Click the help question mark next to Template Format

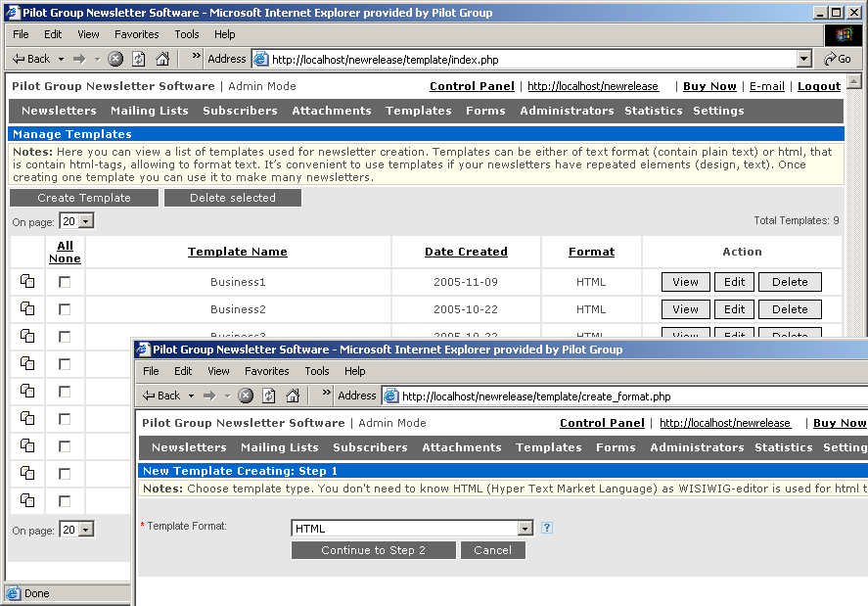click(x=546, y=528)
